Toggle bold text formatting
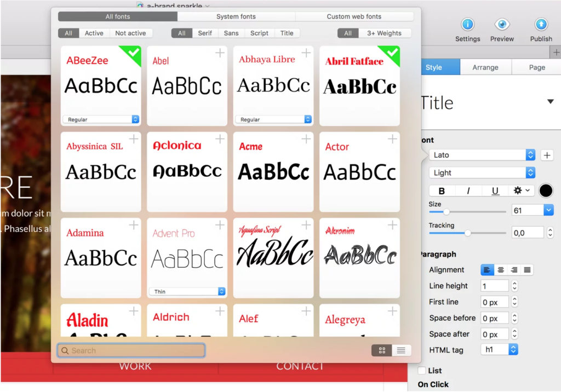This screenshot has height=392, width=561. pyautogui.click(x=442, y=191)
